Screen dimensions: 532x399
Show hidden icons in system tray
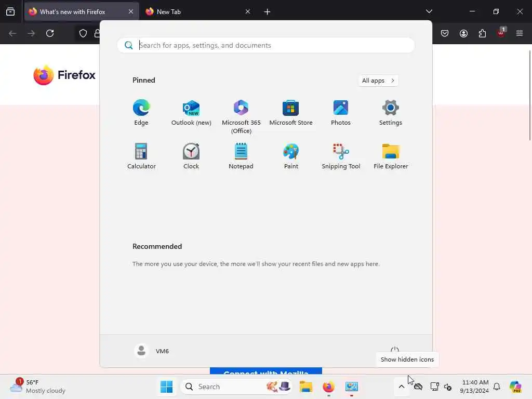pos(402,387)
